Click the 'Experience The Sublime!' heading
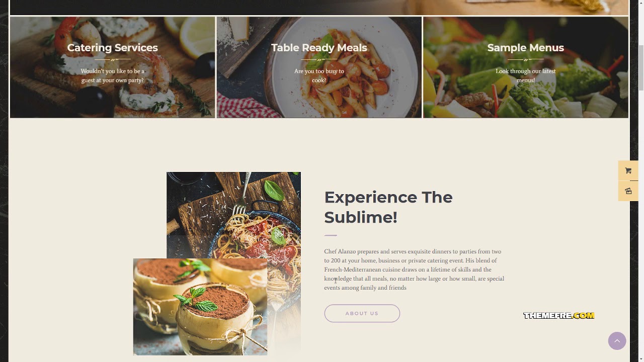The width and height of the screenshot is (644, 362). point(388,207)
